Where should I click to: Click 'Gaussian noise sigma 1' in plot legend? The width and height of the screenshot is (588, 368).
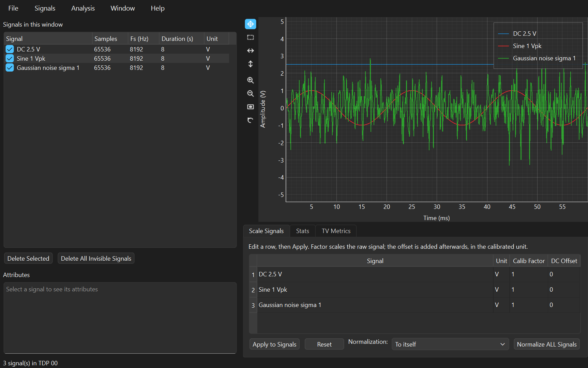(544, 58)
